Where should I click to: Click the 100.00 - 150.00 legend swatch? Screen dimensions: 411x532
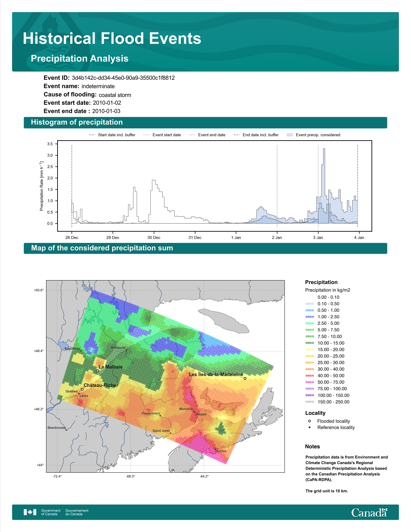pos(309,395)
